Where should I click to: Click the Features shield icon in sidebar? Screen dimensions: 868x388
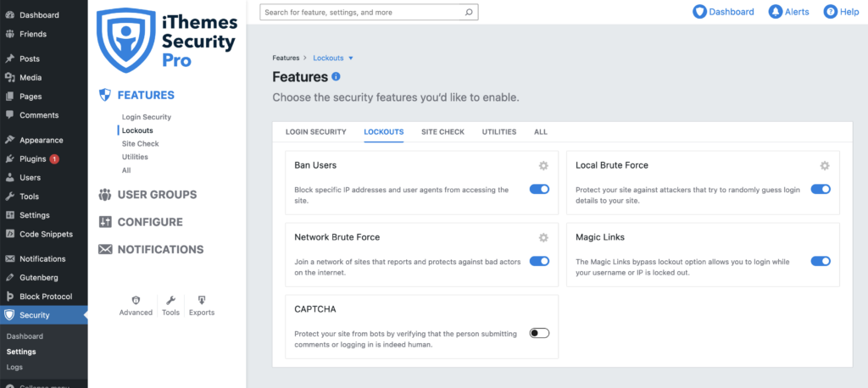pyautogui.click(x=104, y=95)
